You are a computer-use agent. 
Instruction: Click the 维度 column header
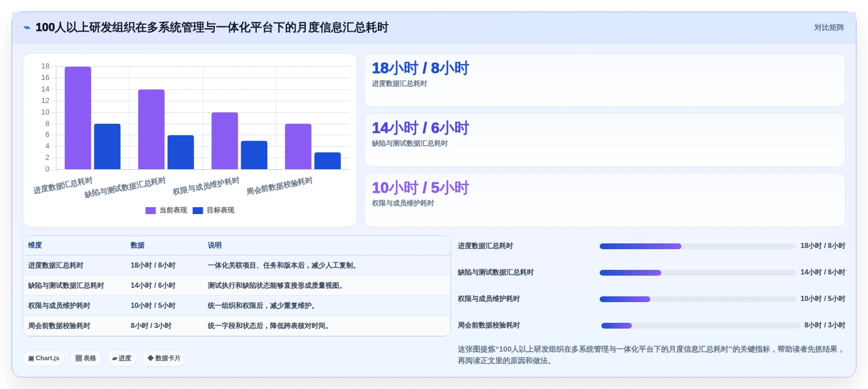pyautogui.click(x=35, y=246)
